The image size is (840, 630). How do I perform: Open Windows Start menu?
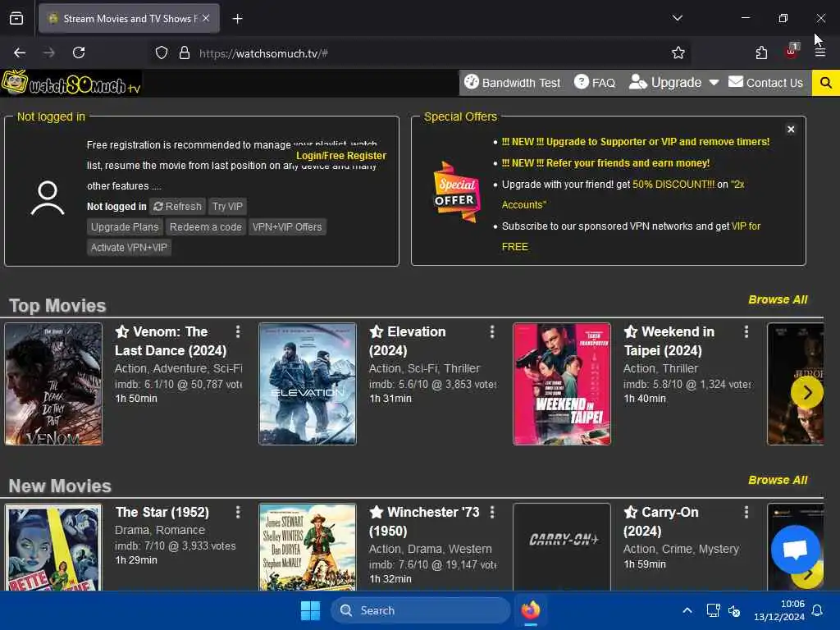click(310, 610)
